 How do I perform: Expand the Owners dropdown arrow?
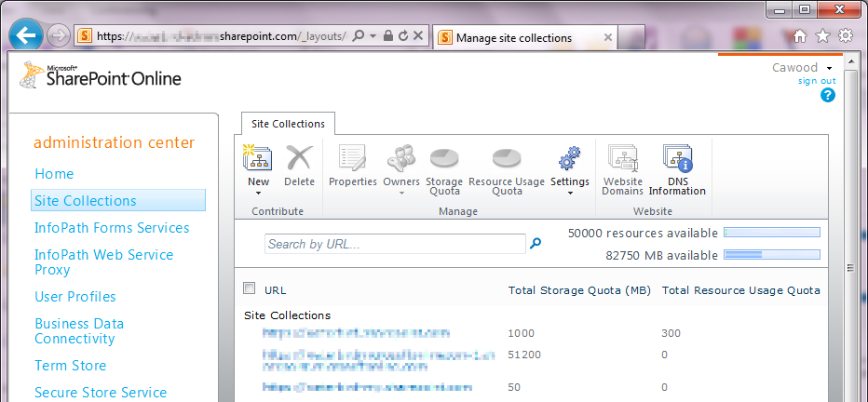[401, 193]
